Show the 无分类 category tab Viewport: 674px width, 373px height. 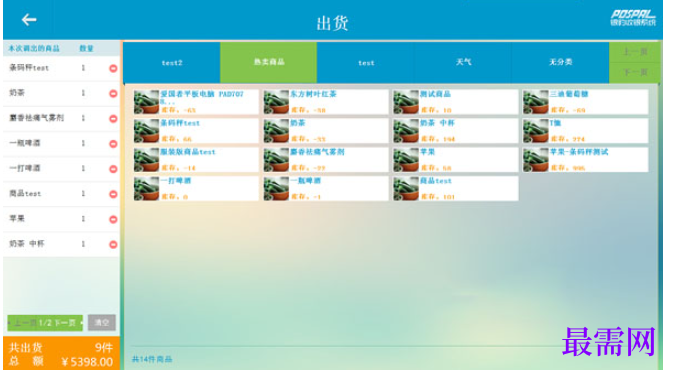[560, 62]
